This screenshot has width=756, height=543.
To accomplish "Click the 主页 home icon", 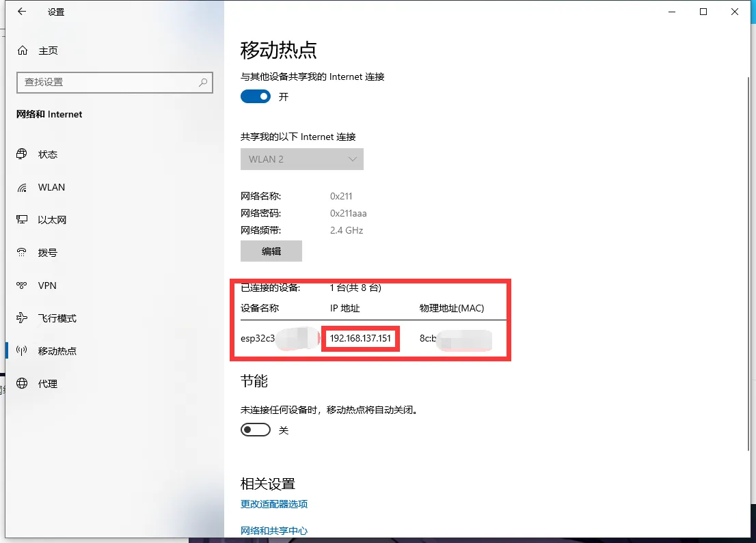I will coord(23,51).
